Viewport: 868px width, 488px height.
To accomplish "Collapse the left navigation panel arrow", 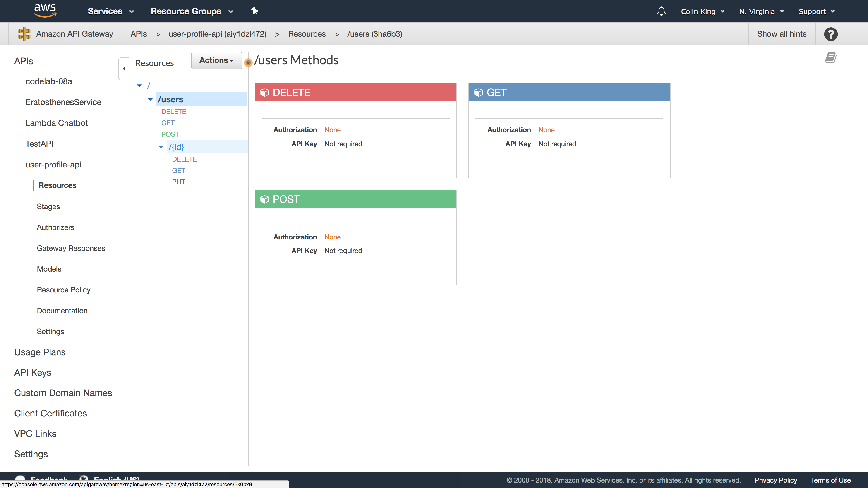I will point(124,69).
